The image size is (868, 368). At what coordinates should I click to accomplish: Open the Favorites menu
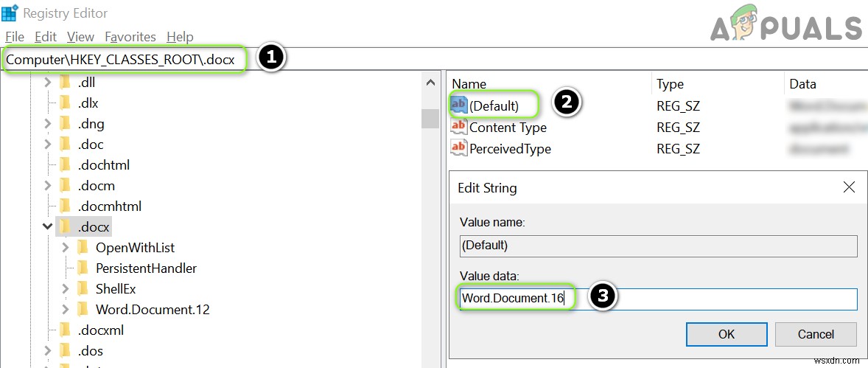point(130,36)
